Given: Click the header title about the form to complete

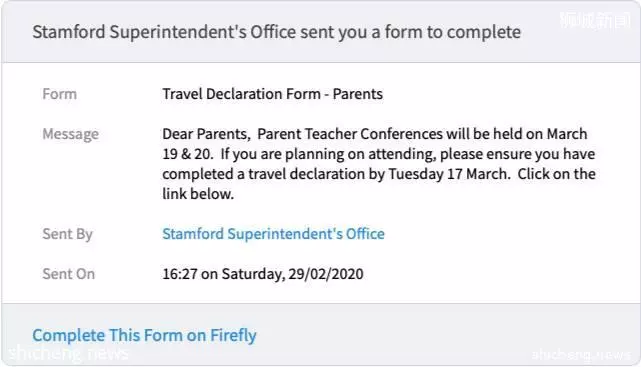Looking at the screenshot, I should (277, 32).
